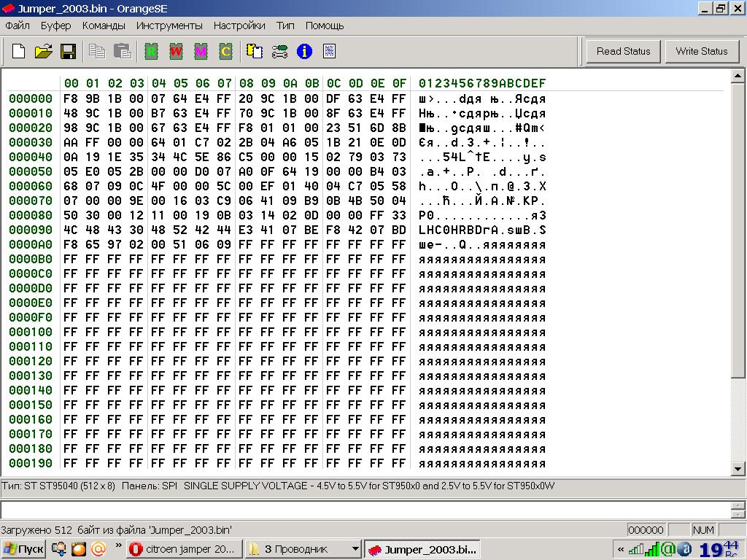Image resolution: width=747 pixels, height=560 pixels.
Task: Open the Команды menu
Action: pos(104,26)
